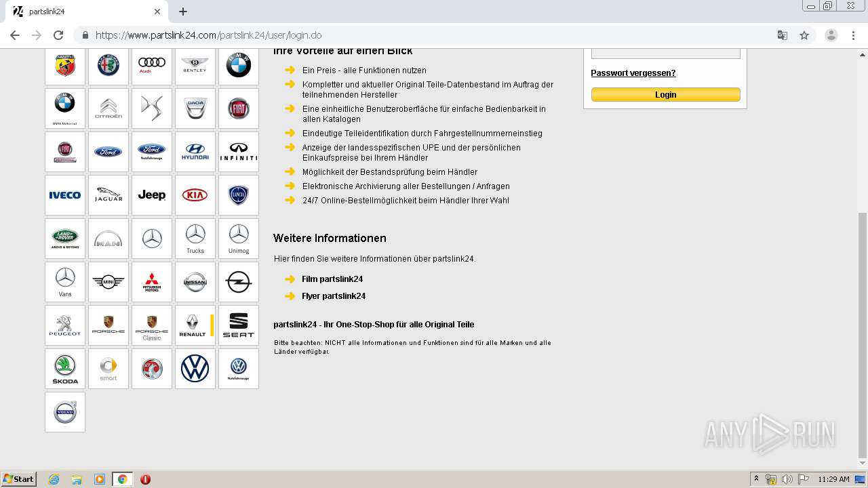
Task: Choose the BMW Motorrad logo
Action: [65, 108]
